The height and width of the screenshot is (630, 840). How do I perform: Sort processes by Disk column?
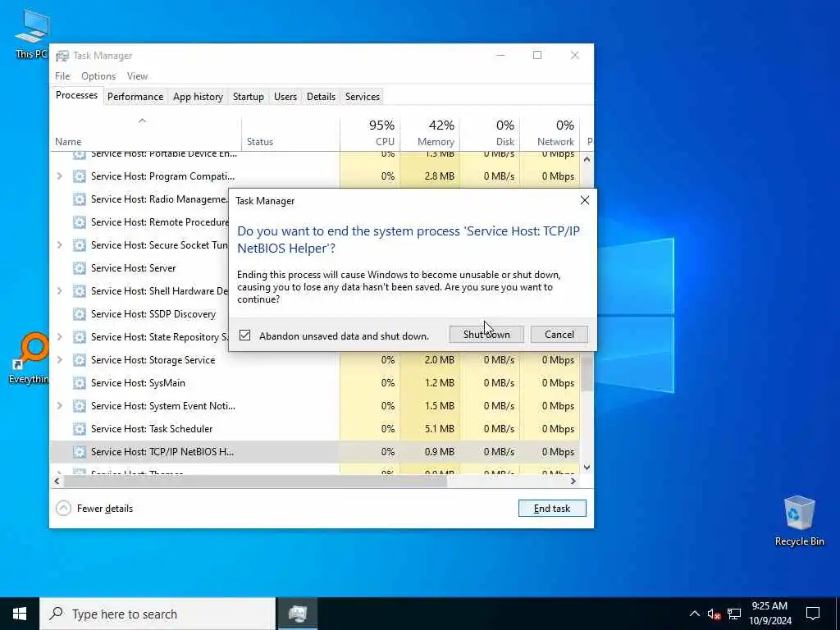click(x=490, y=133)
